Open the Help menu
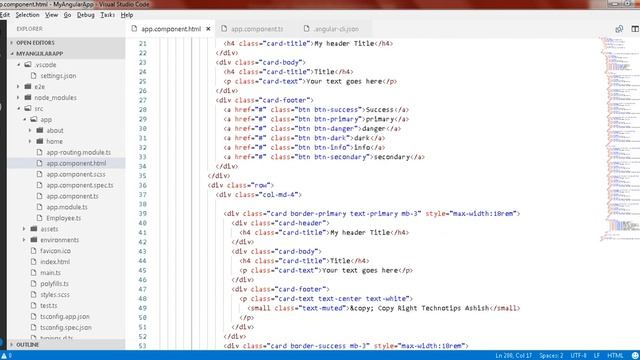The width and height of the screenshot is (640, 360). pyautogui.click(x=127, y=15)
